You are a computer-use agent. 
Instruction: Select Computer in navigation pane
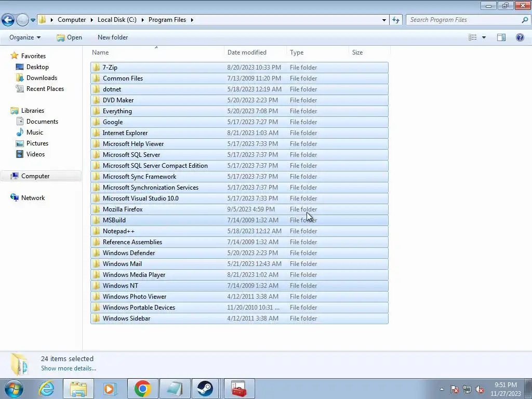[35, 176]
